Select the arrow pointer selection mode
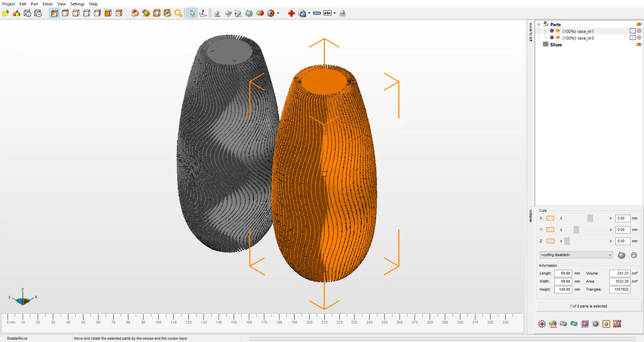644x342 pixels. 192,13
